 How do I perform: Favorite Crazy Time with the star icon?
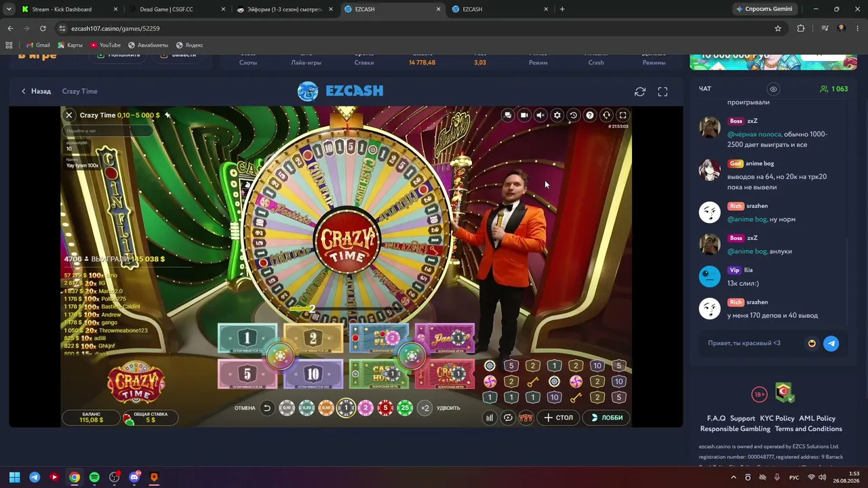coord(167,115)
